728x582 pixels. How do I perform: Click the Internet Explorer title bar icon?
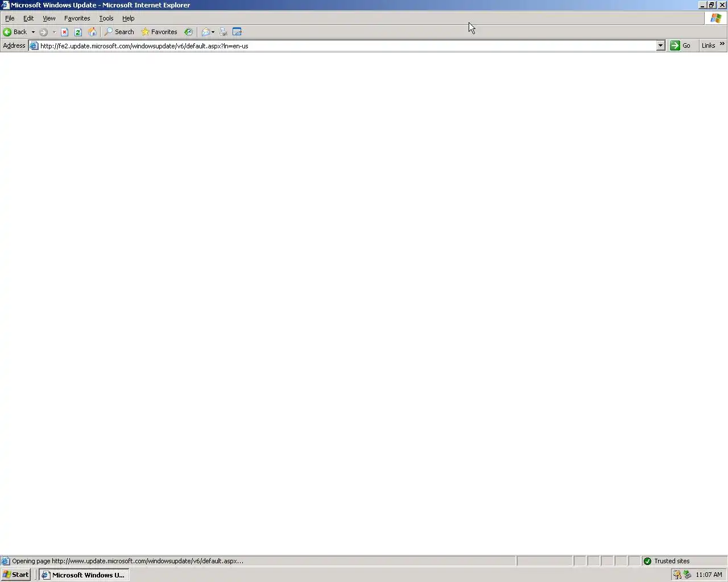coord(5,5)
